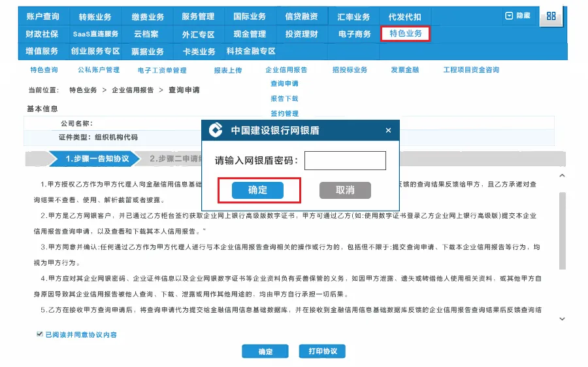The image size is (588, 367).
Task: Open the 汇率业务 menu
Action: 353,17
